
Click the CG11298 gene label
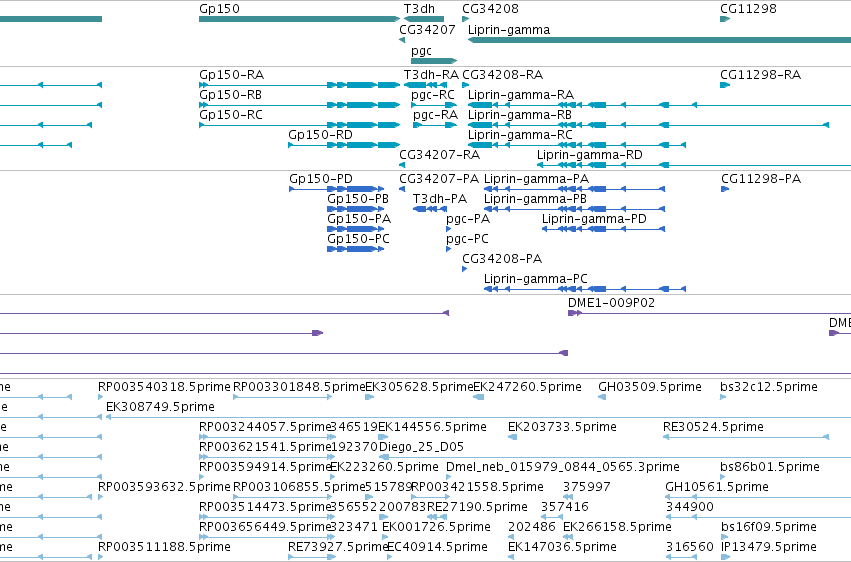748,9
